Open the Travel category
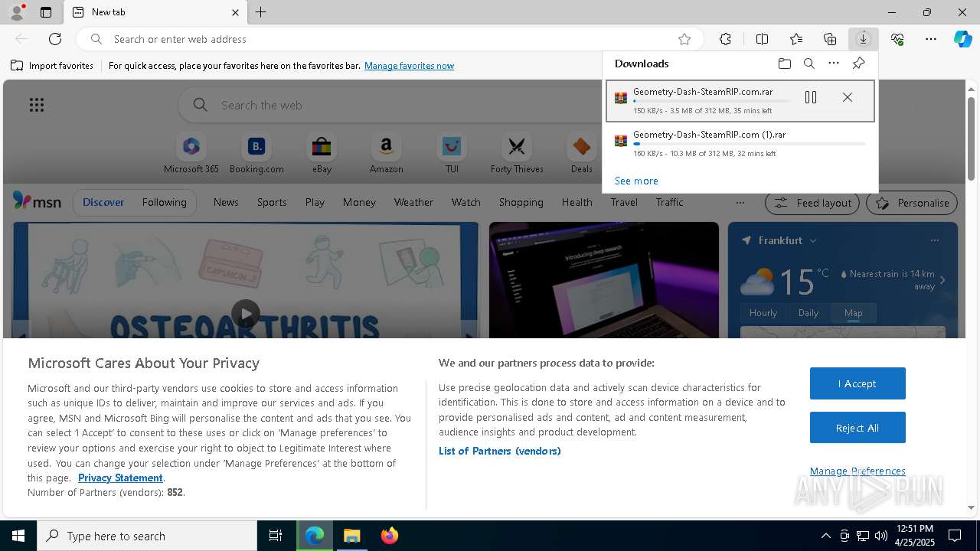This screenshot has height=551, width=980. (624, 202)
